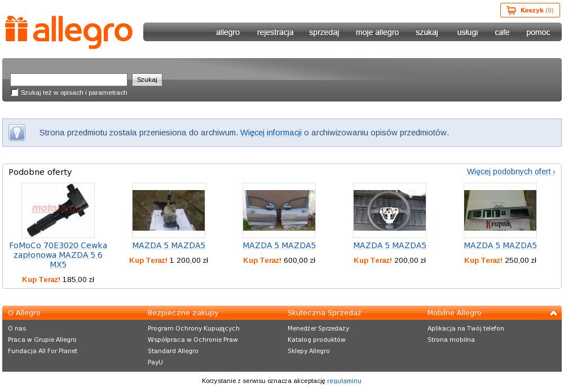Open the 'allegro' nav menu item
This screenshot has width=564, height=392.
pyautogui.click(x=228, y=32)
